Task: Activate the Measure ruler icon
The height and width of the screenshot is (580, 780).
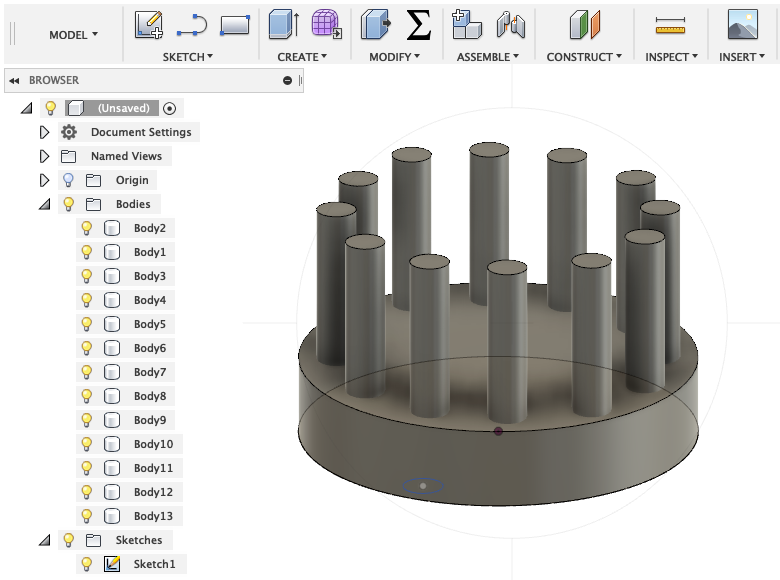Action: tap(670, 25)
